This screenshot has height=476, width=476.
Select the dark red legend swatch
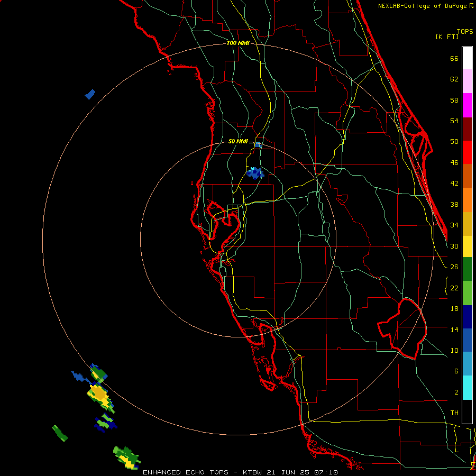467,129
